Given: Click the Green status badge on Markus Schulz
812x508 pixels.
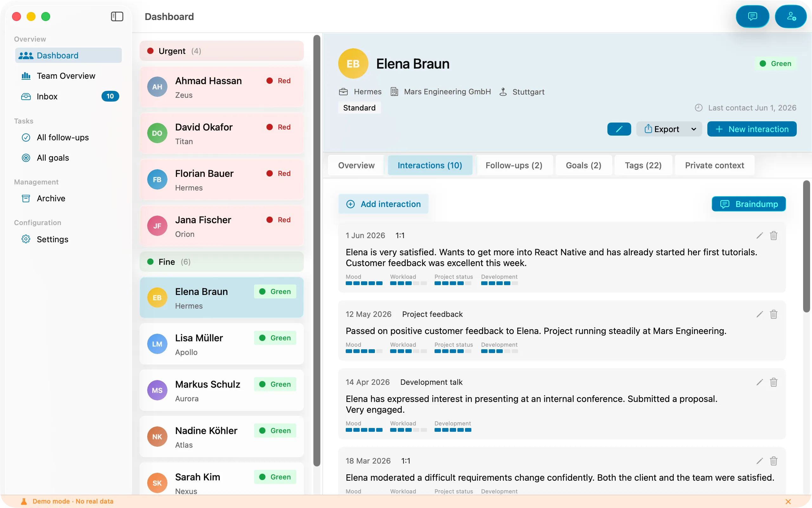Looking at the screenshot, I should (x=275, y=384).
